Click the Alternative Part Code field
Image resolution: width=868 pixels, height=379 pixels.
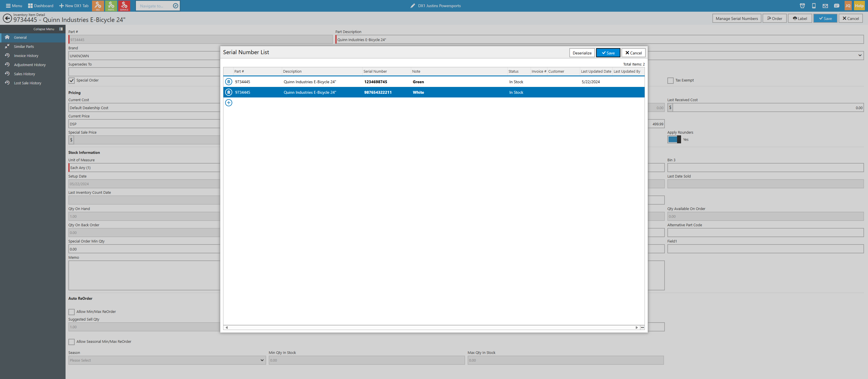[x=765, y=233]
